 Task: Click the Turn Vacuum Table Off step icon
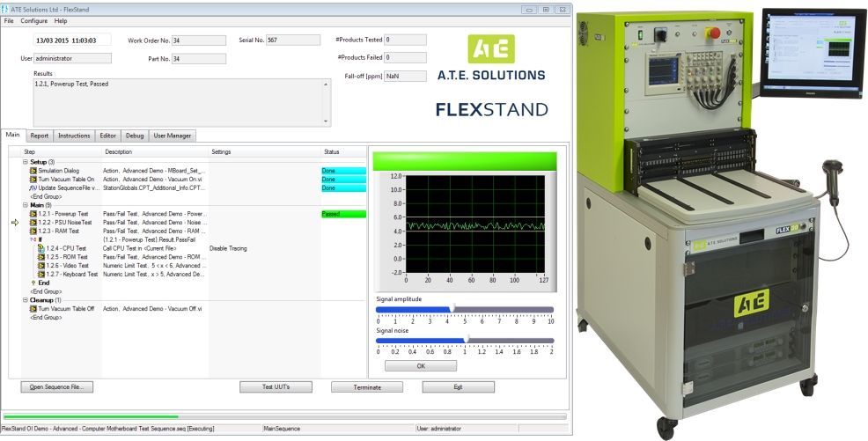(33, 309)
